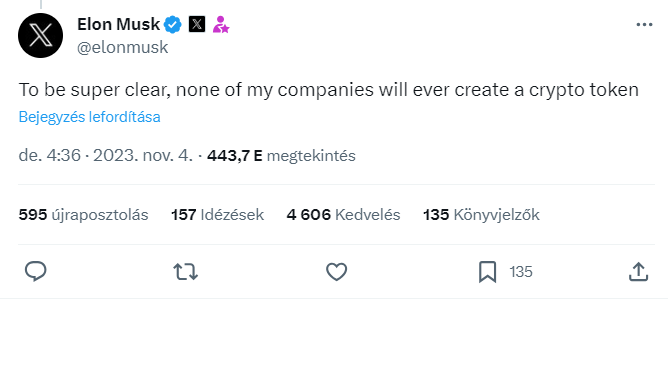668x368 pixels.
Task: Open the @elonmusk handle link
Action: [x=123, y=47]
